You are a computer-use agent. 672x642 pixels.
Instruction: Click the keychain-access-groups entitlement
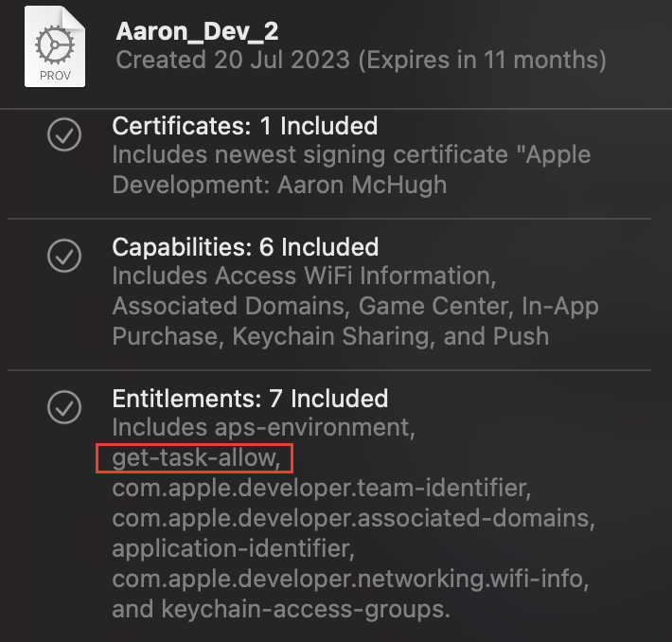[x=305, y=610]
